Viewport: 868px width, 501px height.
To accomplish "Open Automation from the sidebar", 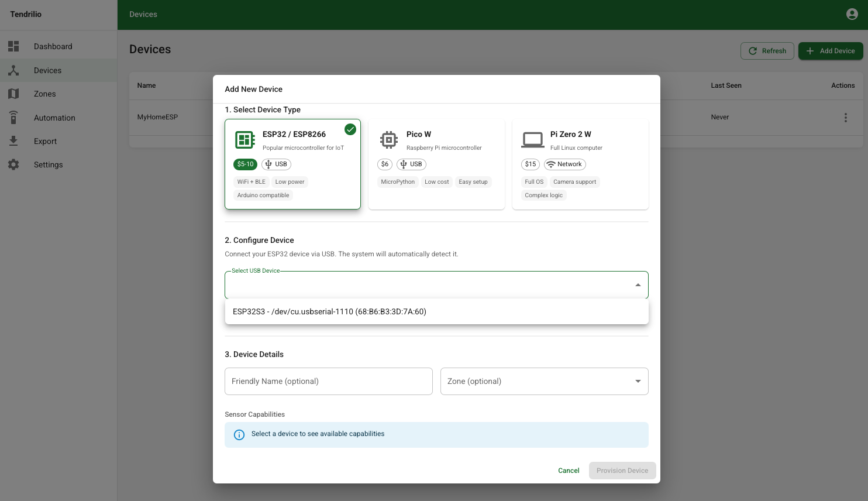I will pos(54,118).
